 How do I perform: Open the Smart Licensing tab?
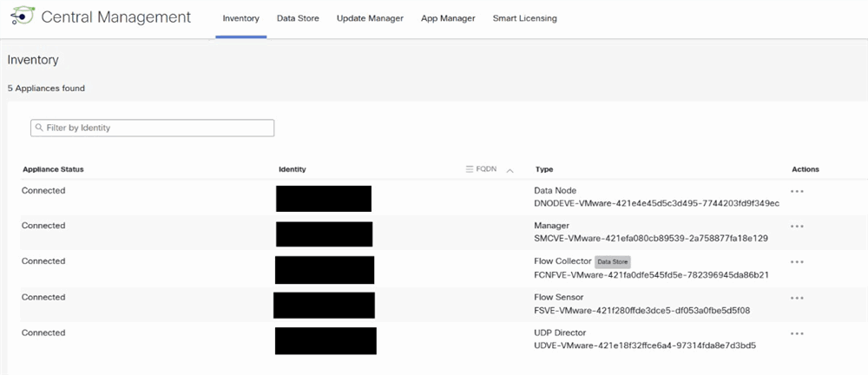point(525,18)
